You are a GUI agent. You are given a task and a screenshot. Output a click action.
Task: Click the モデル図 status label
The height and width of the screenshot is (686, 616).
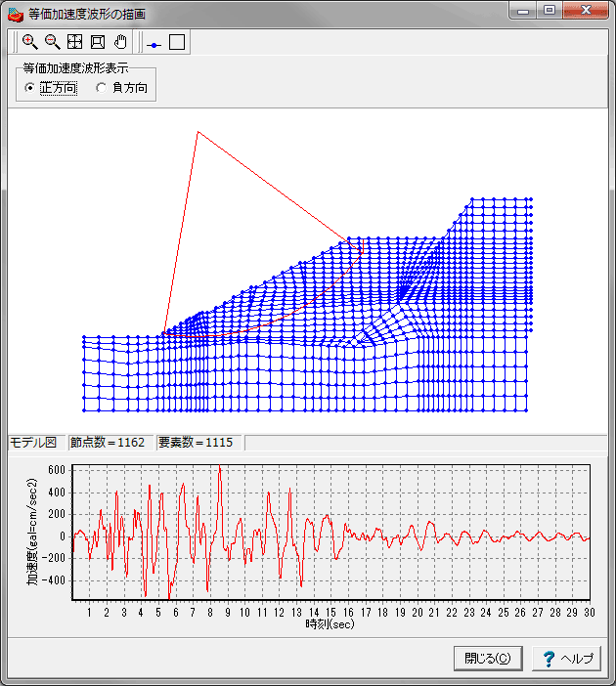[x=33, y=443]
